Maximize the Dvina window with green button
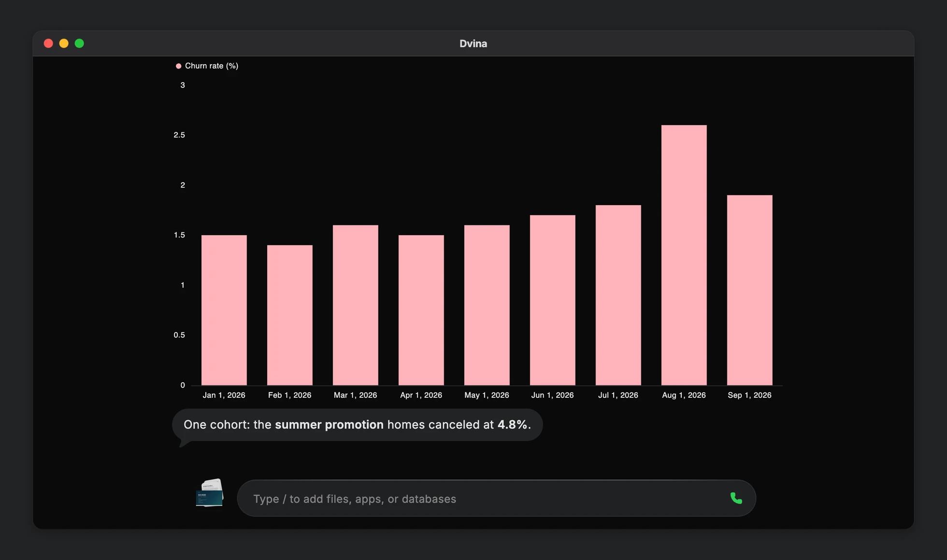947x560 pixels. pos(79,43)
